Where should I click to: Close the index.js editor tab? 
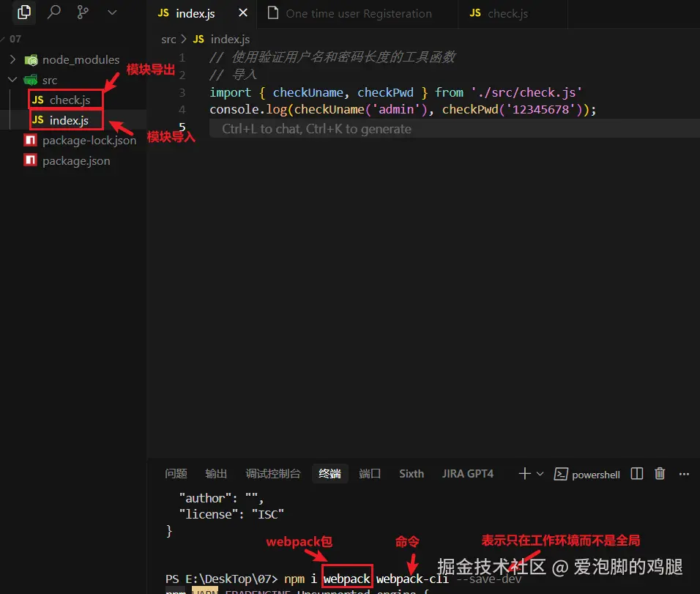click(x=243, y=13)
